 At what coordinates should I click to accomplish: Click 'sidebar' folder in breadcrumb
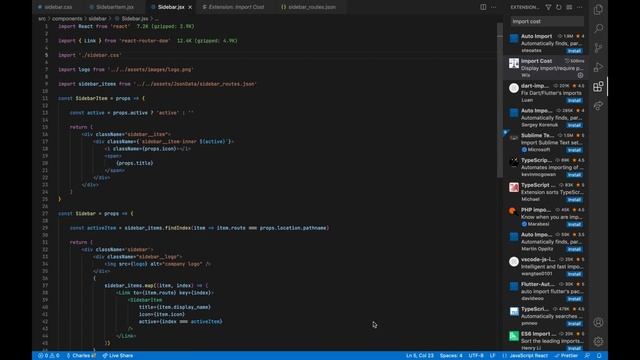(x=98, y=19)
